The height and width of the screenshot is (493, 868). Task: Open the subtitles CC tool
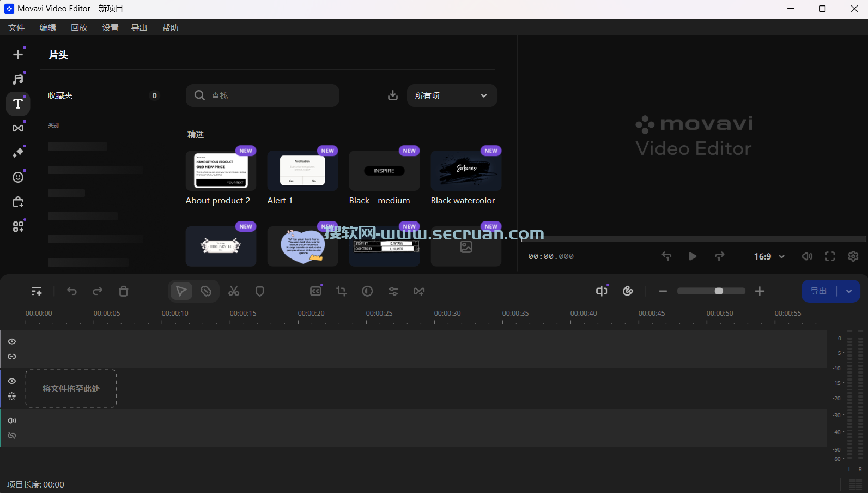tap(316, 291)
